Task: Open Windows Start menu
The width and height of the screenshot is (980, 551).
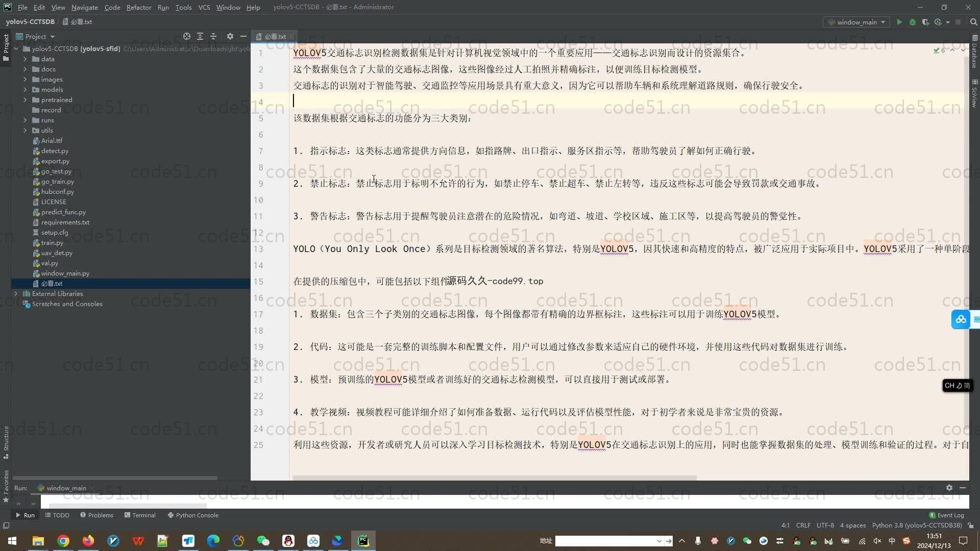Action: tap(12, 541)
